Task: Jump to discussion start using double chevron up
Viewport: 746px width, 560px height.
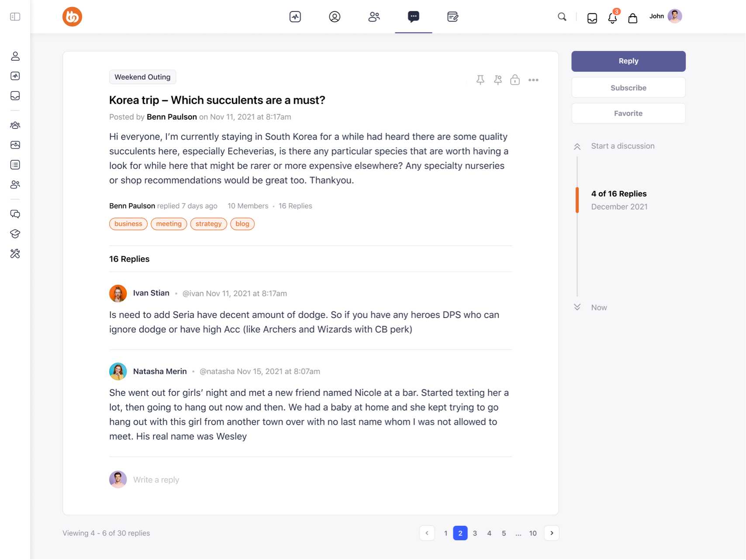Action: click(577, 146)
